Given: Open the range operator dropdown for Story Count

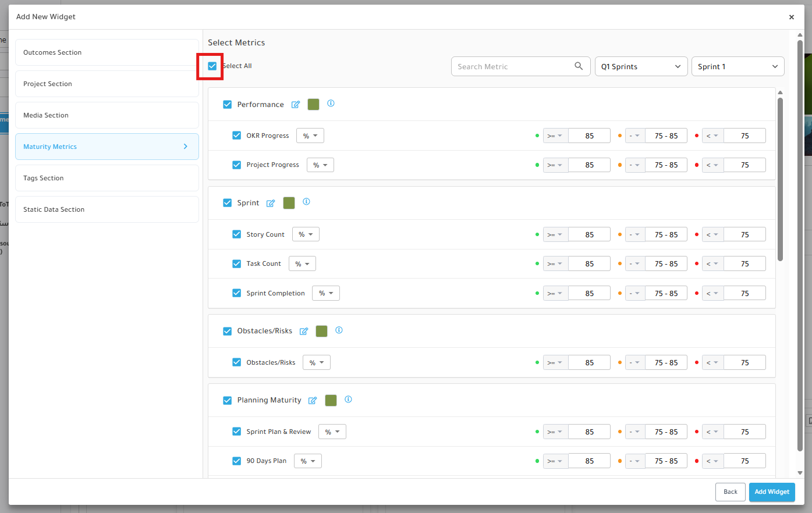Looking at the screenshot, I should 635,234.
